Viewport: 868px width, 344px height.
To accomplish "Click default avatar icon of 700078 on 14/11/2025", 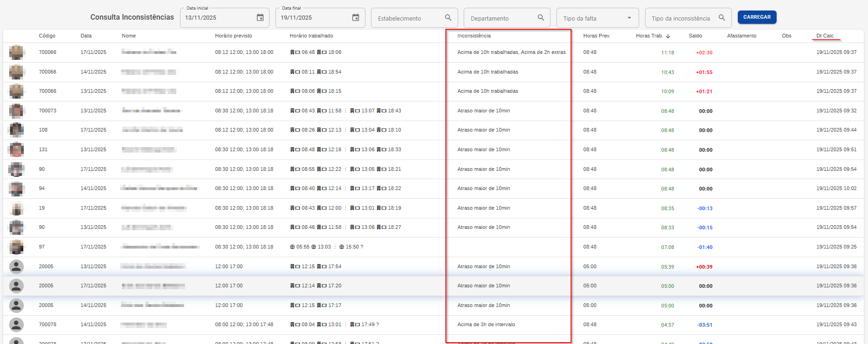I will [16, 325].
